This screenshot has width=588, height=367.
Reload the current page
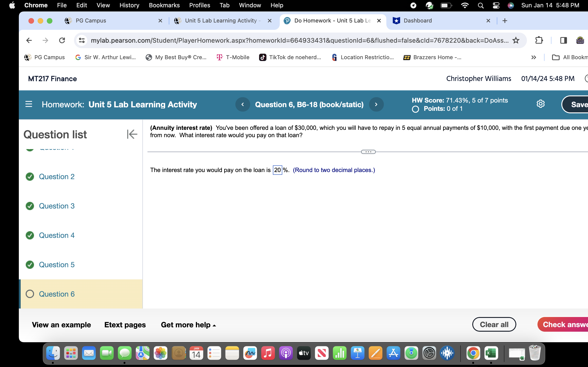click(x=62, y=40)
